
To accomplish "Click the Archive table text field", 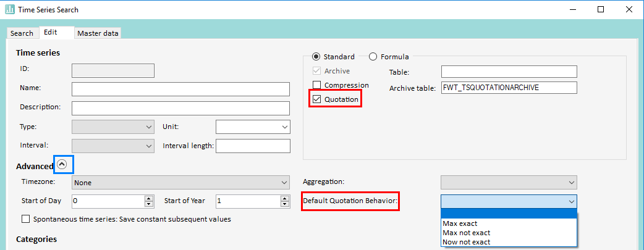I will tap(508, 88).
